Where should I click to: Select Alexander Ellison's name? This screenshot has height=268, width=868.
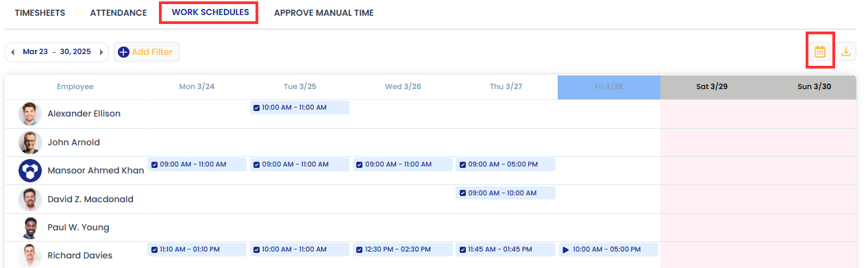(84, 114)
